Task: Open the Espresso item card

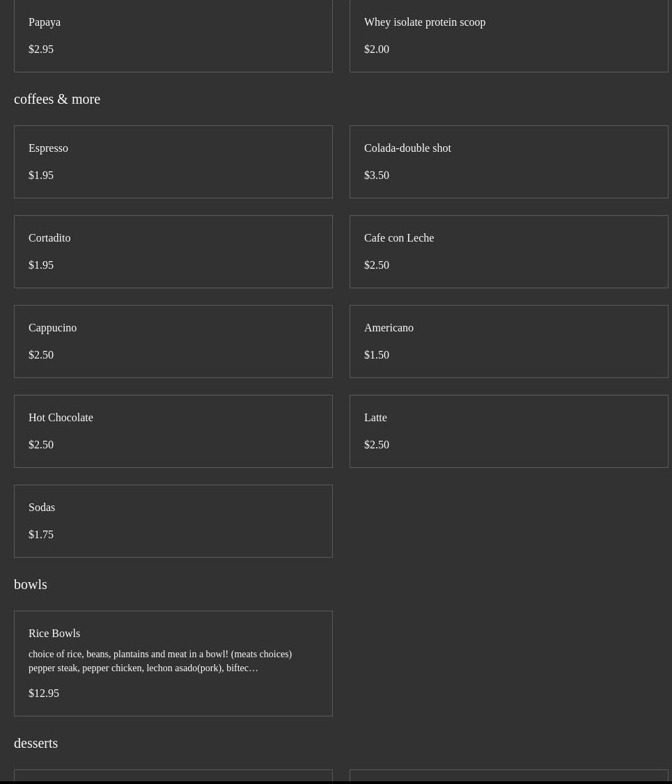Action: (173, 162)
